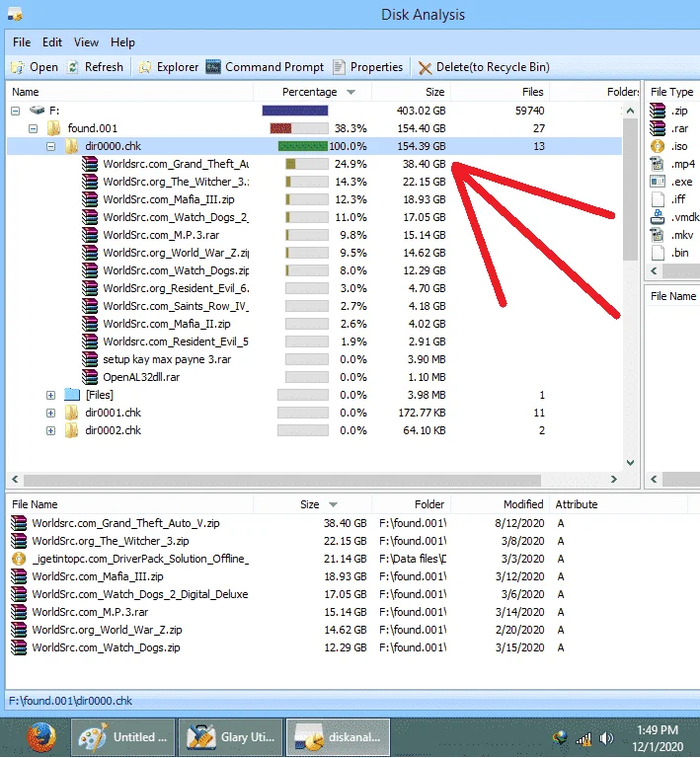Expand the [Files] tree node
Screen dimensions: 700x758
pyautogui.click(x=50, y=395)
